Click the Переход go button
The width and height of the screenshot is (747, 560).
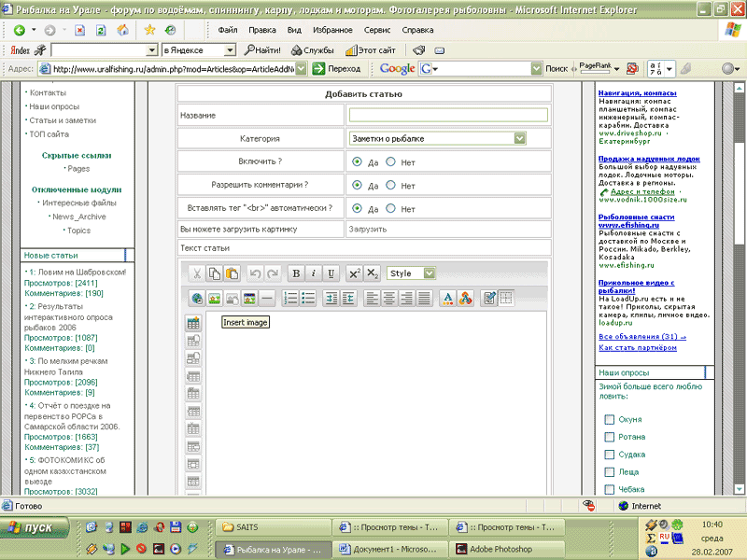[x=336, y=68]
